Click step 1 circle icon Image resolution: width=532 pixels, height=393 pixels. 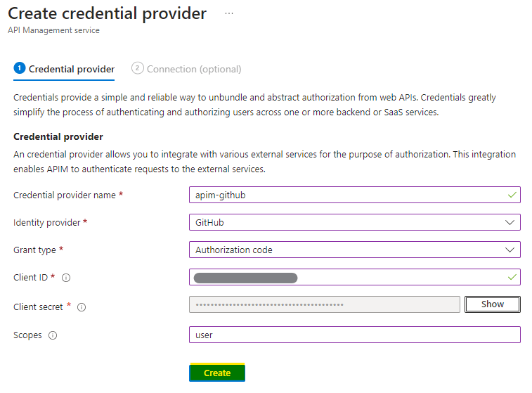click(20, 68)
